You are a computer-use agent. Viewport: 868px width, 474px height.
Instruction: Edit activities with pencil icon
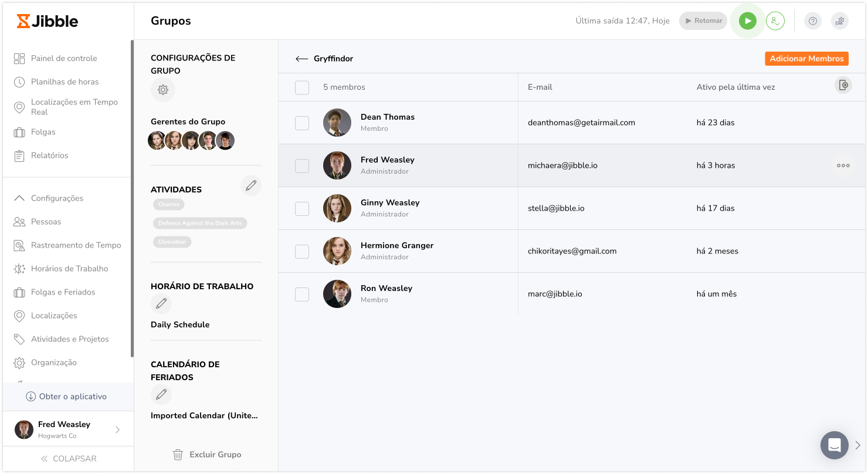tap(251, 185)
